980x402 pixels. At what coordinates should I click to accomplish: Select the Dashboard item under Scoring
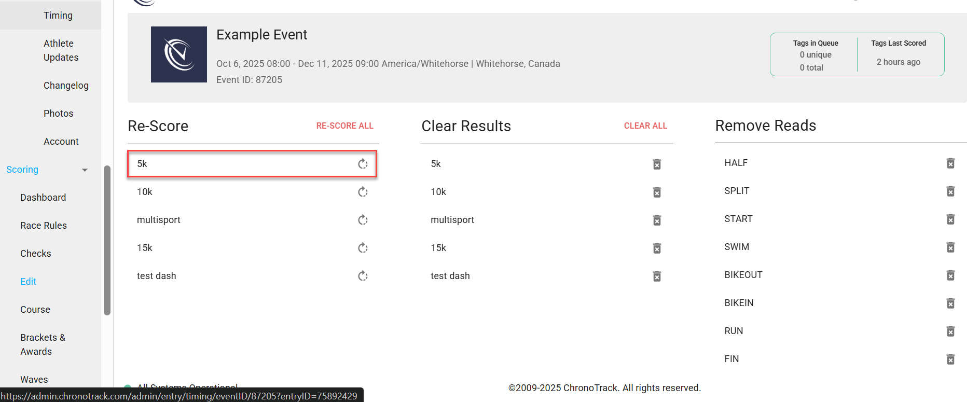[43, 198]
